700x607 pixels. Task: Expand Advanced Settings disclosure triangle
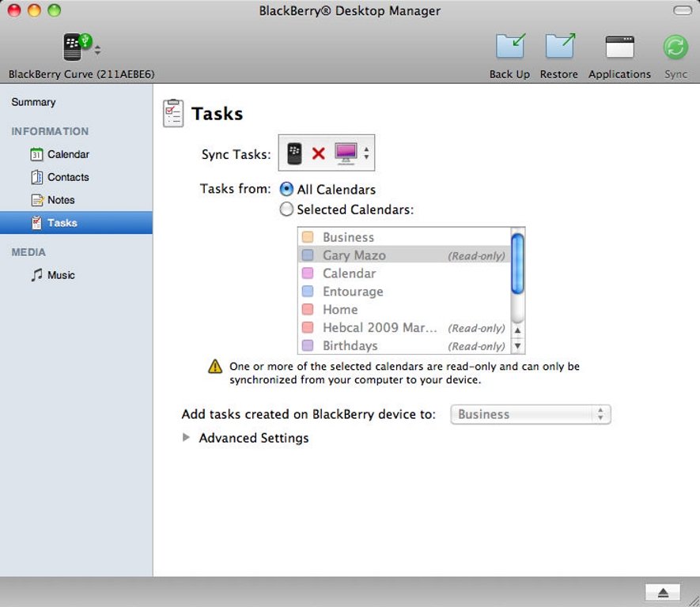click(x=186, y=438)
